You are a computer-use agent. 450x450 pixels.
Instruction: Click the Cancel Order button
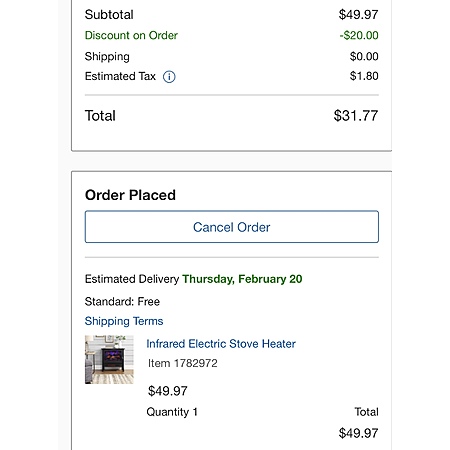point(232,227)
